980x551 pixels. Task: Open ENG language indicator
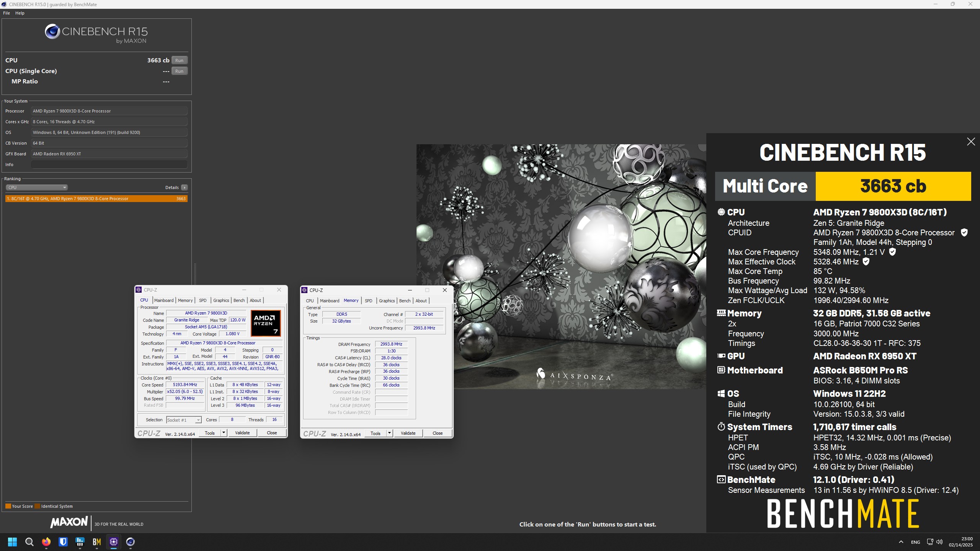pyautogui.click(x=916, y=542)
